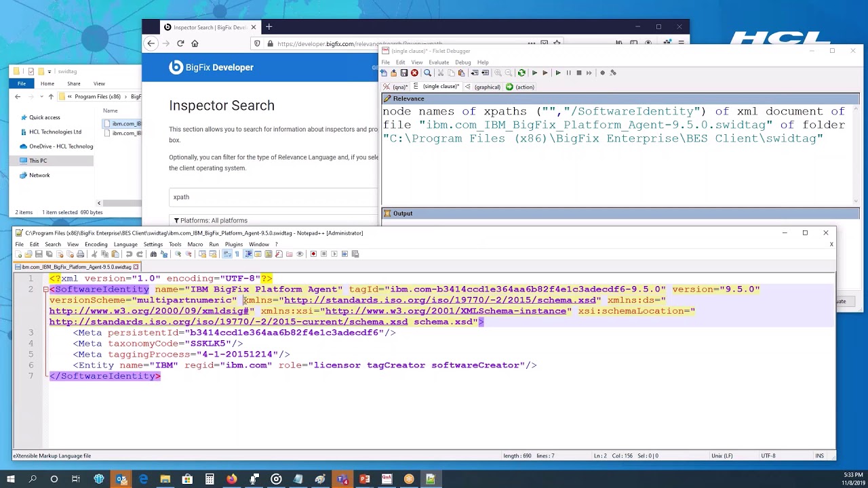Click the BigFix Developer logo link
Viewport: 868px width, 488px height.
(211, 67)
